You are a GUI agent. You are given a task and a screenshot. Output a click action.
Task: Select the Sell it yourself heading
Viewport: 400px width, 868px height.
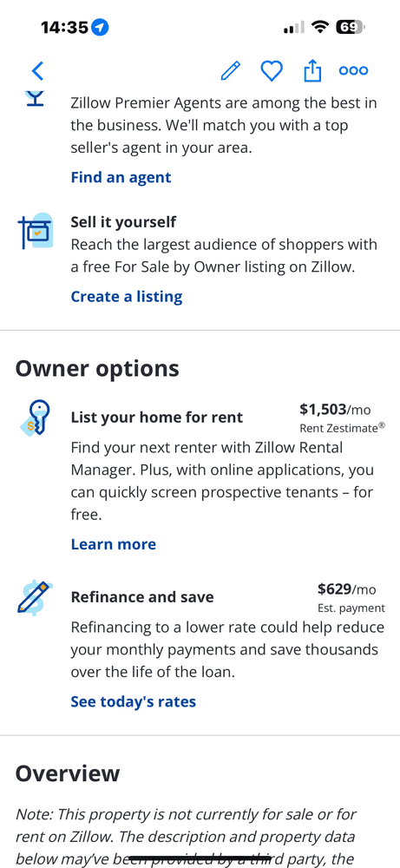click(x=123, y=222)
